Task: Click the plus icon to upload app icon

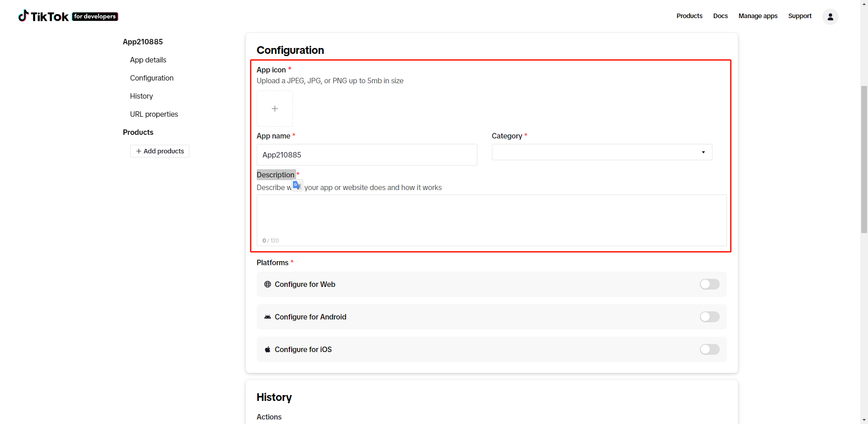Action: pos(275,109)
